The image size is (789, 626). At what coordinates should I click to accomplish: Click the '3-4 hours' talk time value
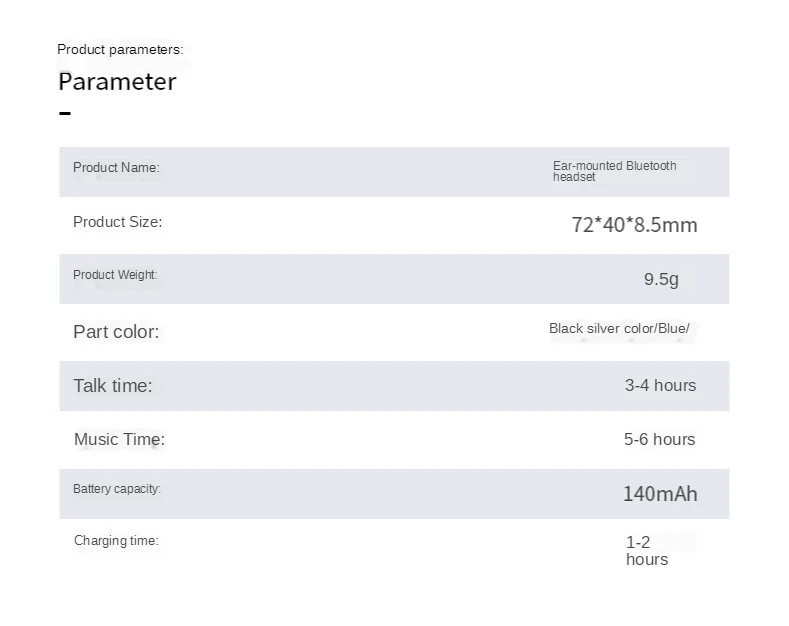point(661,385)
